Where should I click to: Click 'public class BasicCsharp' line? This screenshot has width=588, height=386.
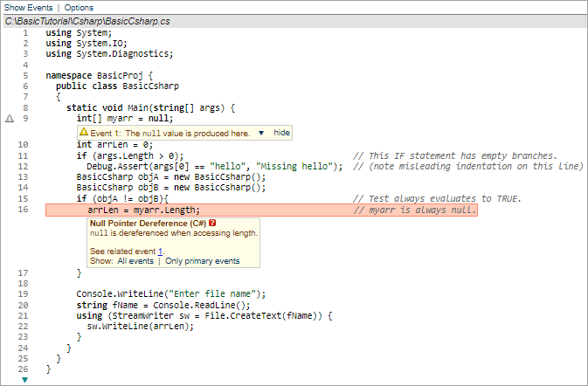pos(117,86)
